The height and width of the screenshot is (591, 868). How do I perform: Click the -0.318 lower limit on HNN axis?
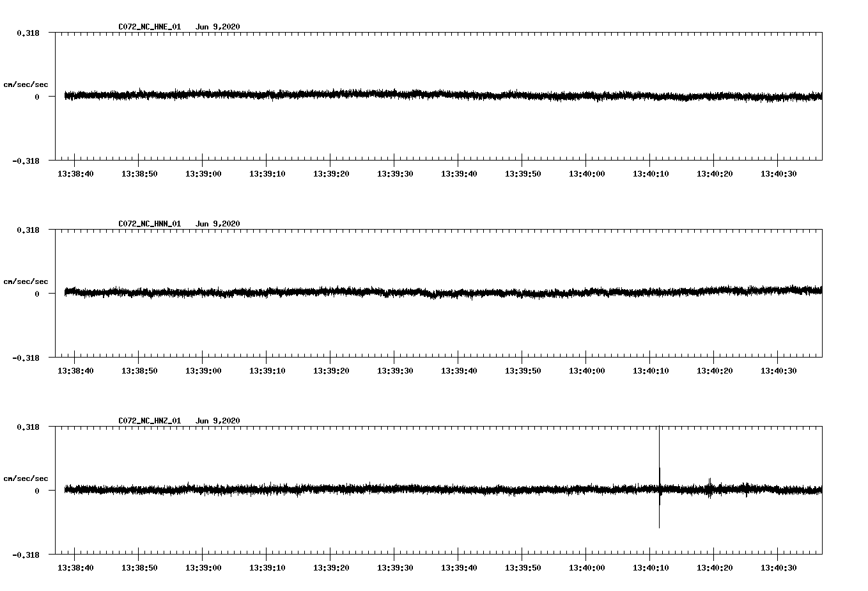point(26,358)
